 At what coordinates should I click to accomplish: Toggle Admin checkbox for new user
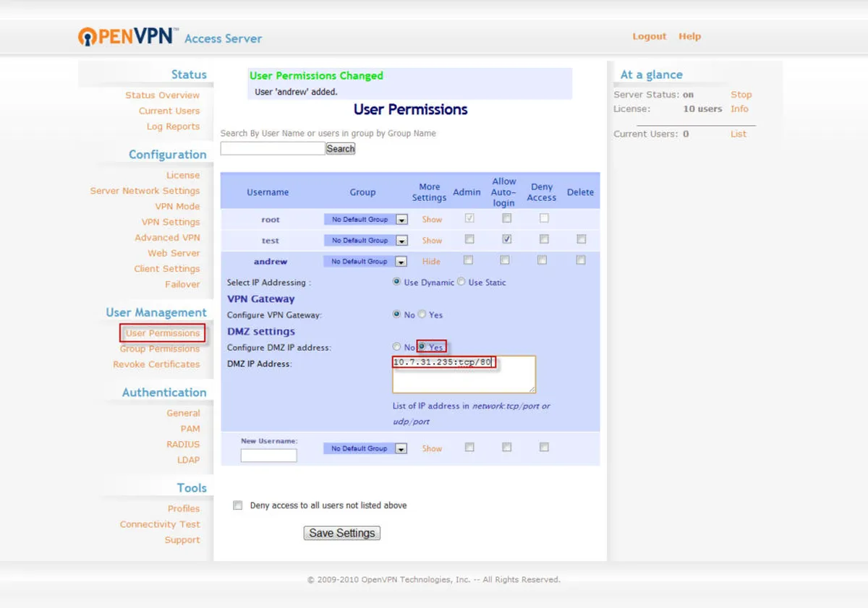tap(469, 448)
